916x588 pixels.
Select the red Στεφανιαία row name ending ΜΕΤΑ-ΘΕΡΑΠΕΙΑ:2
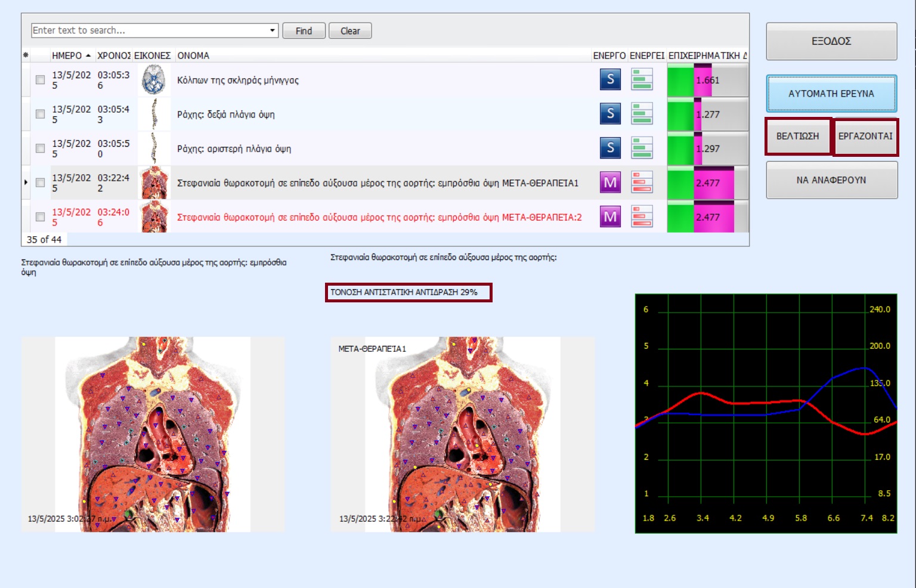click(x=379, y=217)
